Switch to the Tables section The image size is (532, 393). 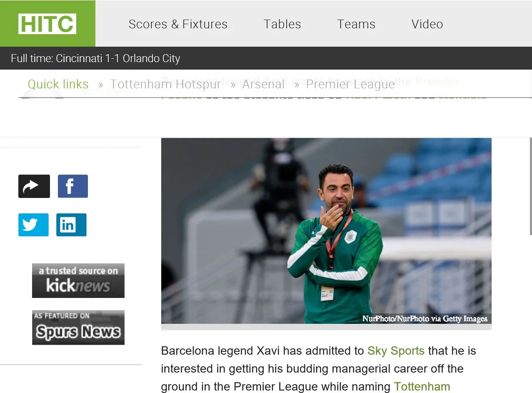point(282,24)
